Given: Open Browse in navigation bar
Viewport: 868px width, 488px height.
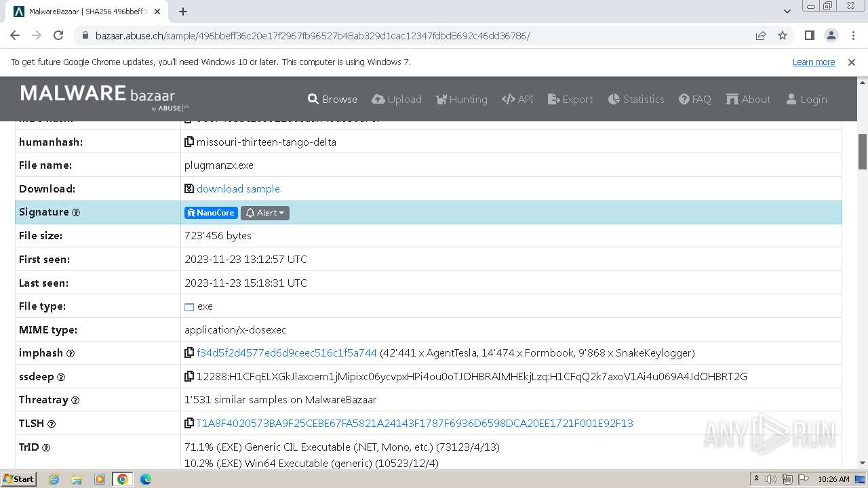Looking at the screenshot, I should pyautogui.click(x=332, y=99).
